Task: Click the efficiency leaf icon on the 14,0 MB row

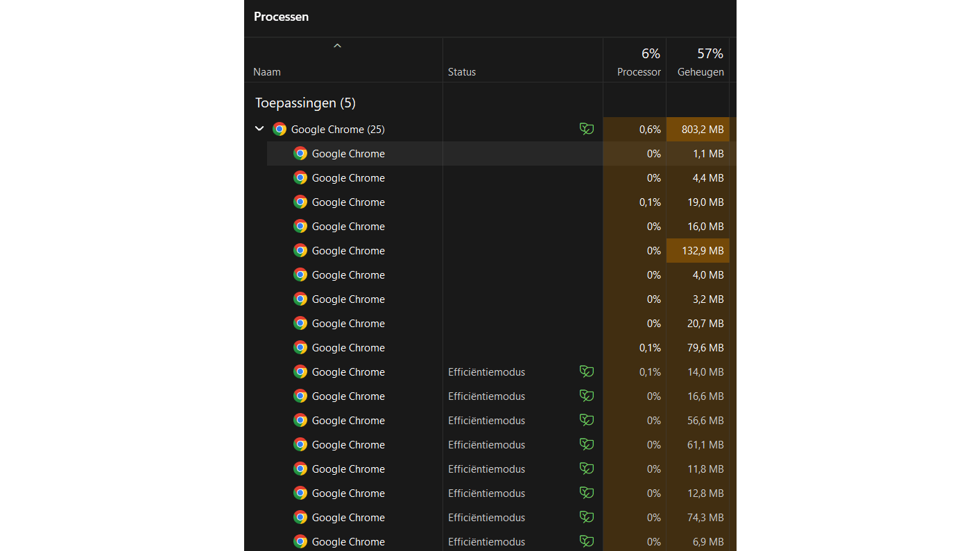Action: [587, 371]
